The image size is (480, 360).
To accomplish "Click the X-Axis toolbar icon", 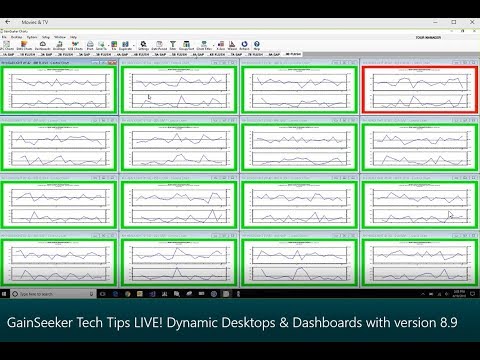I will click(x=221, y=46).
